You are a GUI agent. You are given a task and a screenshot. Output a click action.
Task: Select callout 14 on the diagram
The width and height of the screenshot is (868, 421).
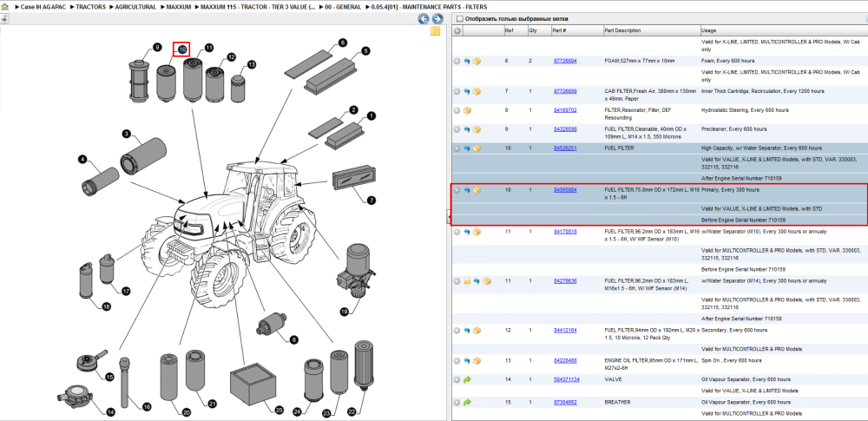coord(111,411)
